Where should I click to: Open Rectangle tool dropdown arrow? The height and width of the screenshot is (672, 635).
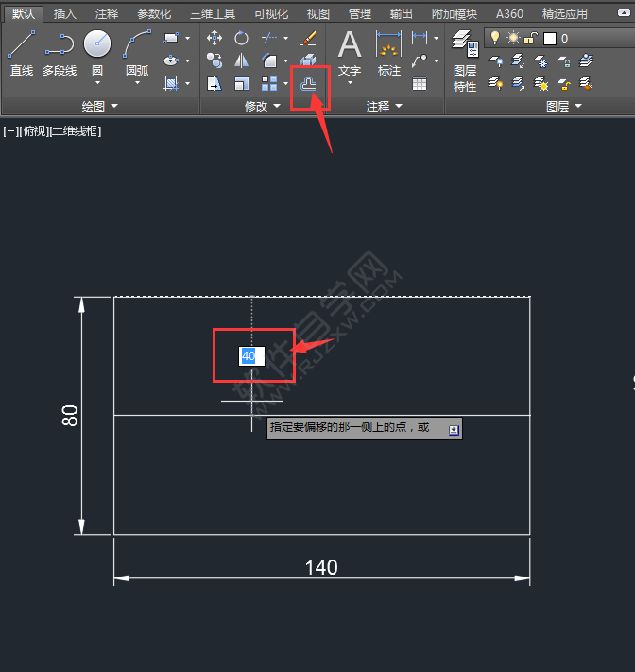188,38
